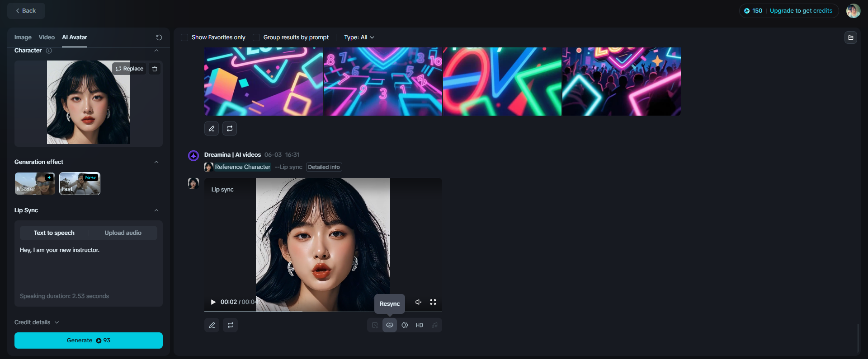Open the first neon geometric shapes image
This screenshot has width=868, height=359.
[264, 82]
